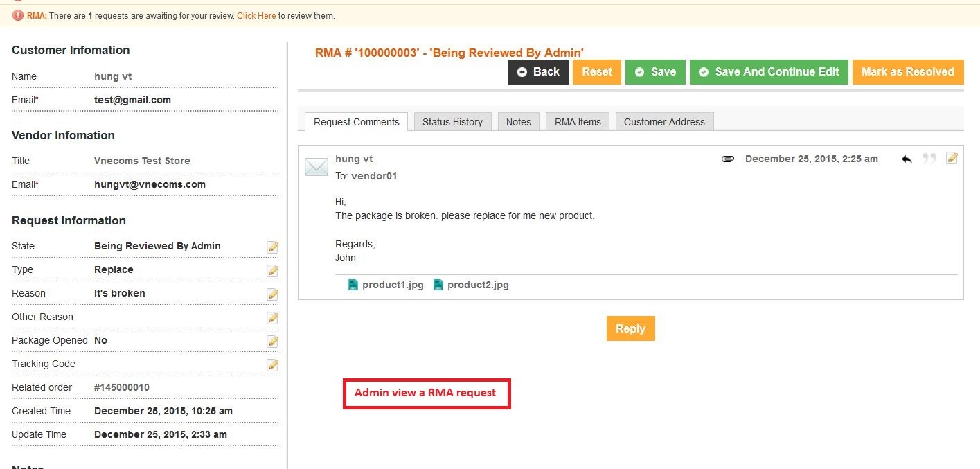This screenshot has width=980, height=469.
Task: Click the comment author name hung vt
Action: pyautogui.click(x=354, y=159)
